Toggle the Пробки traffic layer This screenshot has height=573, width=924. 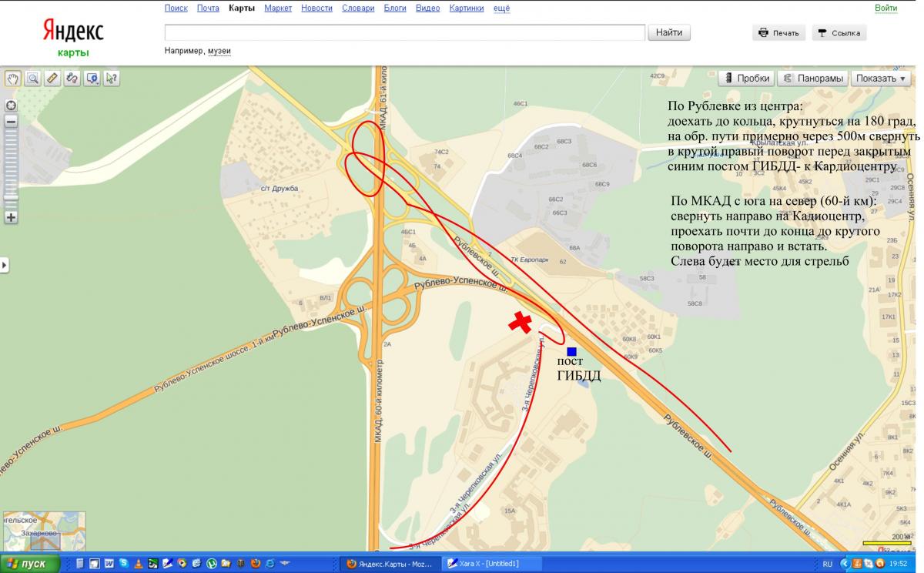(745, 78)
